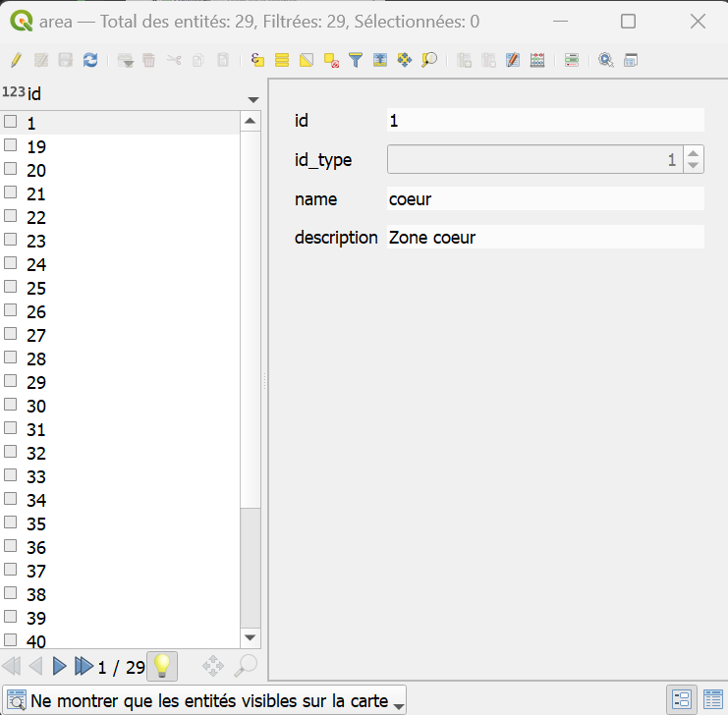Move selection to top
Screen dimensions: 728x715
(x=380, y=60)
